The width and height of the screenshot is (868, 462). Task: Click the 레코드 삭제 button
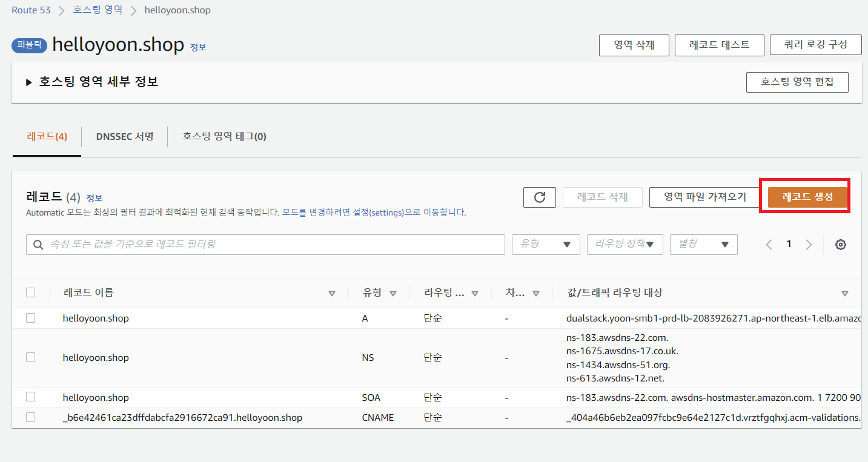(603, 197)
